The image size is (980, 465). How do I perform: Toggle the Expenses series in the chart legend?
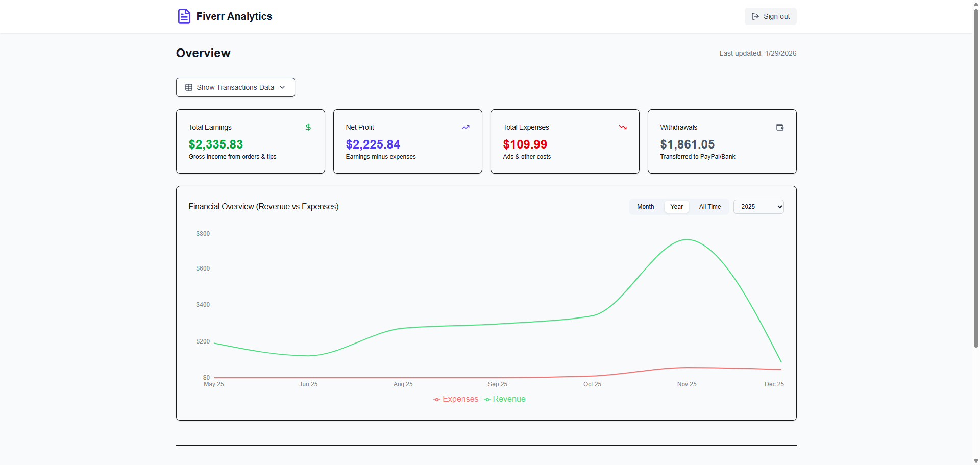[x=456, y=399]
